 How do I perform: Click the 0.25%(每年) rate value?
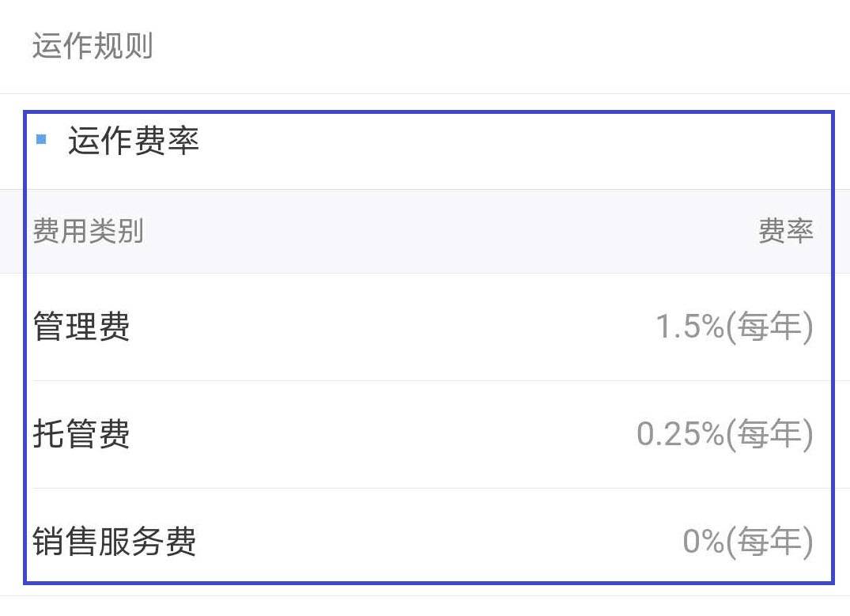coord(725,434)
